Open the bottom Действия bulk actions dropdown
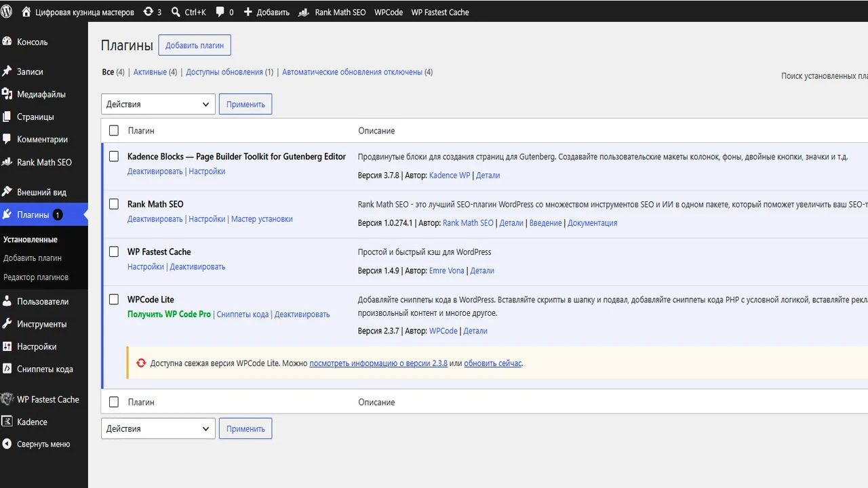 tap(158, 428)
